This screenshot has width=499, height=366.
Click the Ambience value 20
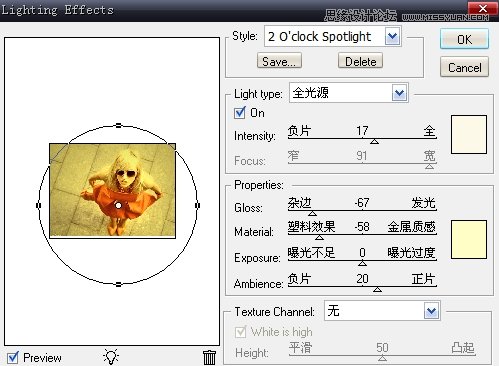(x=362, y=279)
